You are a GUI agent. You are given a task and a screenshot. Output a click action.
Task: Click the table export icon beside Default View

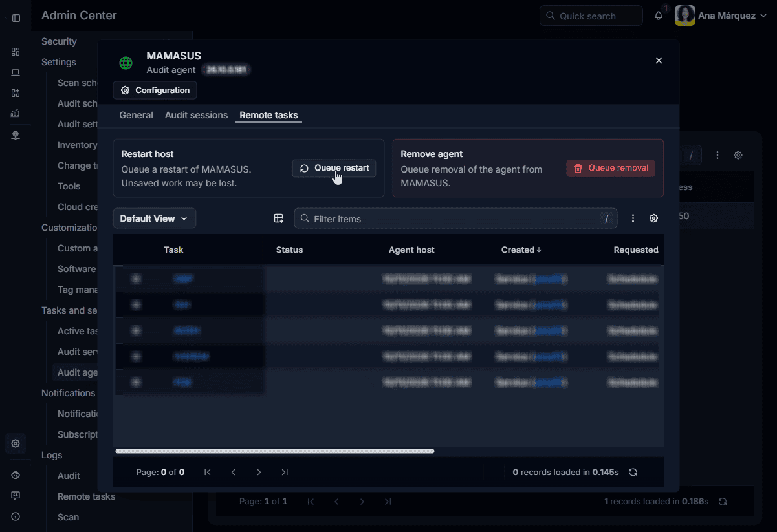click(279, 218)
